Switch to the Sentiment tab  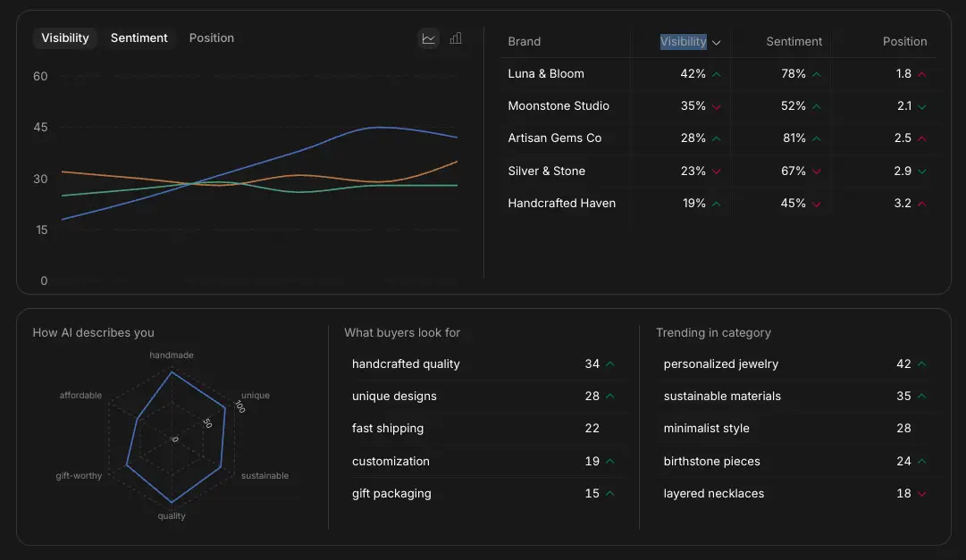139,38
